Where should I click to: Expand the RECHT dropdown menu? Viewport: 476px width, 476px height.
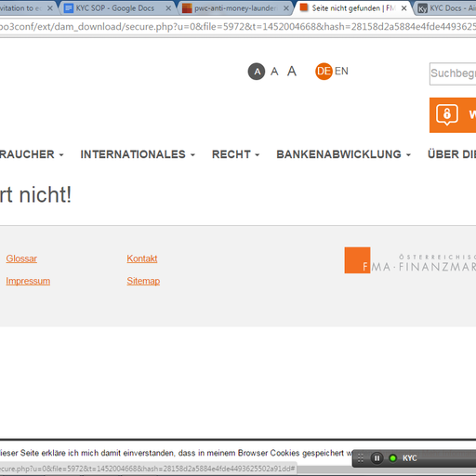[235, 154]
